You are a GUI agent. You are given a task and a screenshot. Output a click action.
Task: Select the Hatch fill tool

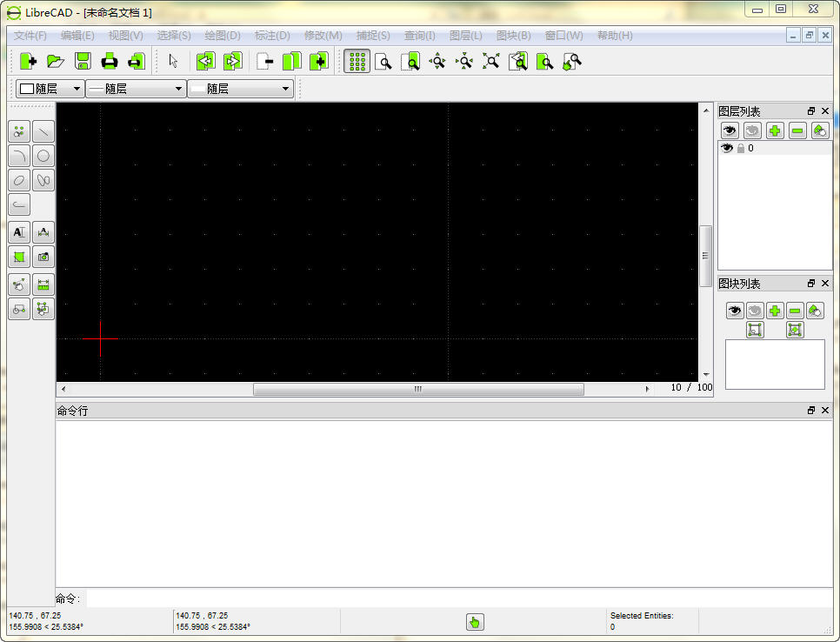click(18, 257)
